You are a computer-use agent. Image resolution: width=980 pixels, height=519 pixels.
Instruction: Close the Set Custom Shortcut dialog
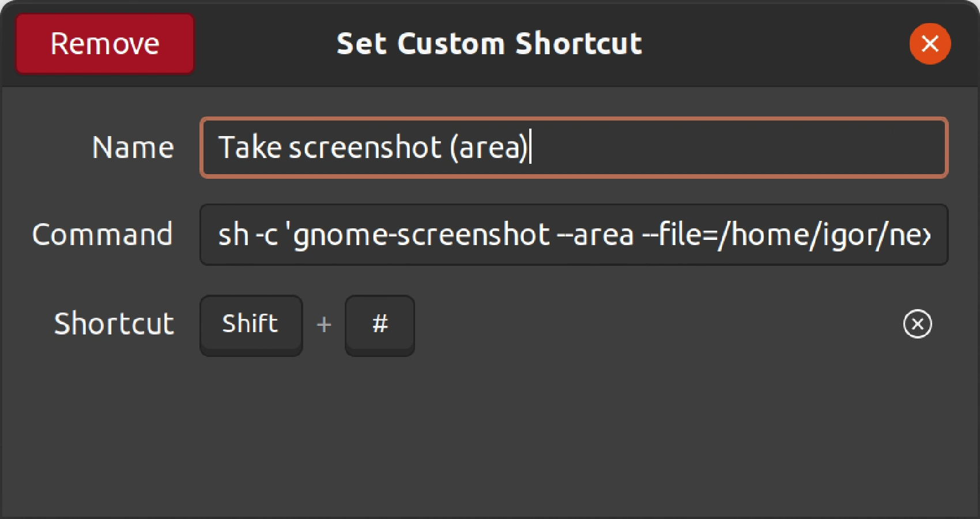click(930, 44)
